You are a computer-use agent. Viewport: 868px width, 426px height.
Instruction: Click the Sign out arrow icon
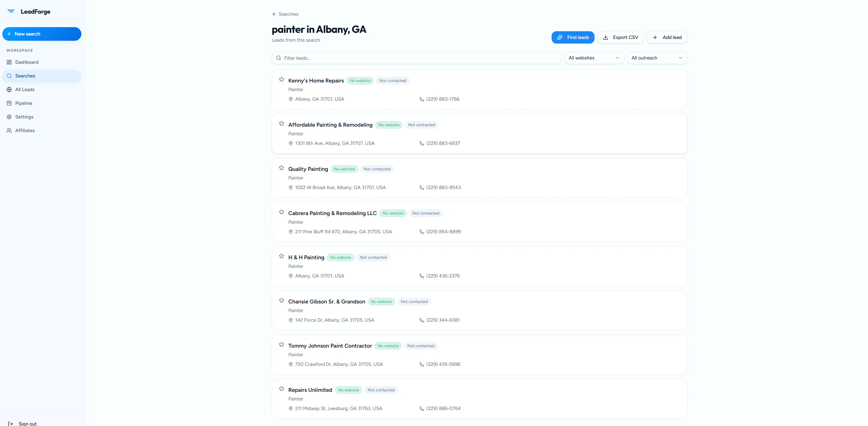pyautogui.click(x=10, y=424)
